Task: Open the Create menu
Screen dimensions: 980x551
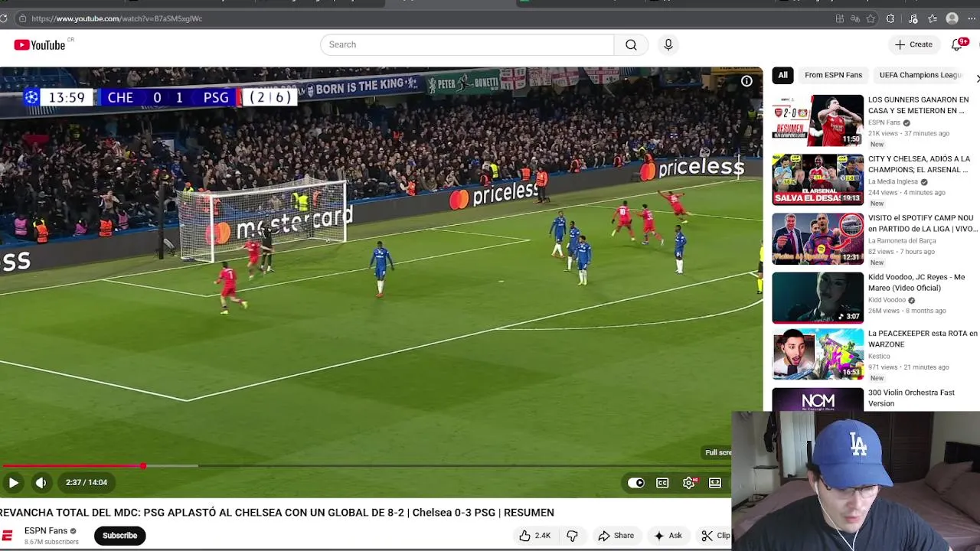Action: tap(914, 44)
